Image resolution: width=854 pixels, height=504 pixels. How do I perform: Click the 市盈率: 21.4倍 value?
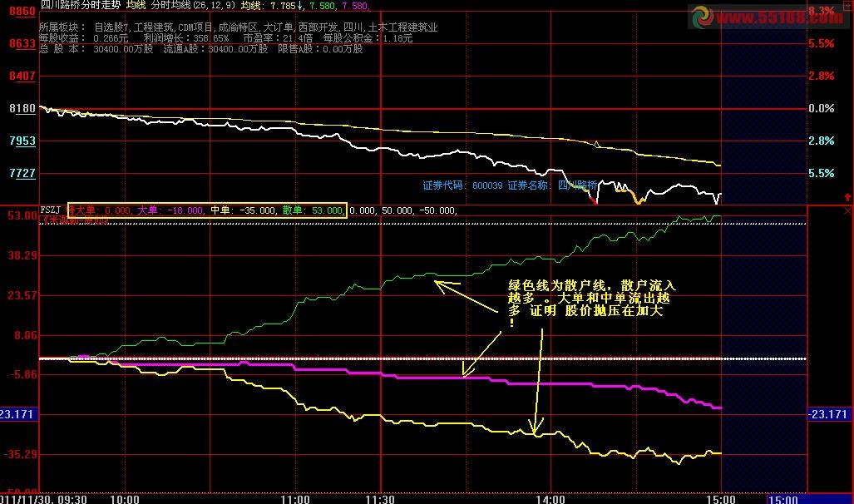click(278, 38)
